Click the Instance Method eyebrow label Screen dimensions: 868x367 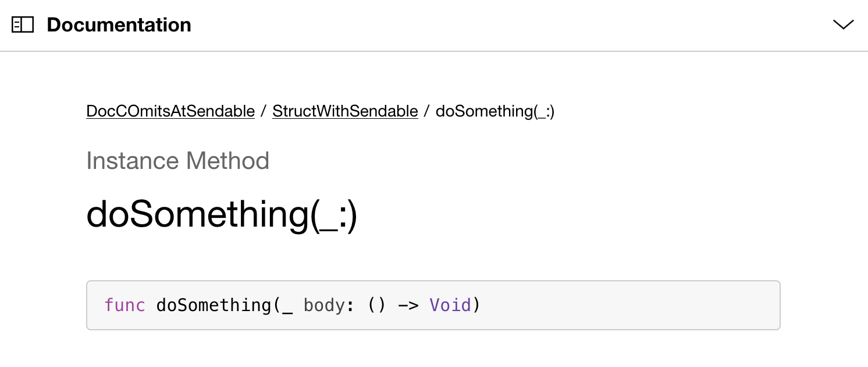(177, 161)
